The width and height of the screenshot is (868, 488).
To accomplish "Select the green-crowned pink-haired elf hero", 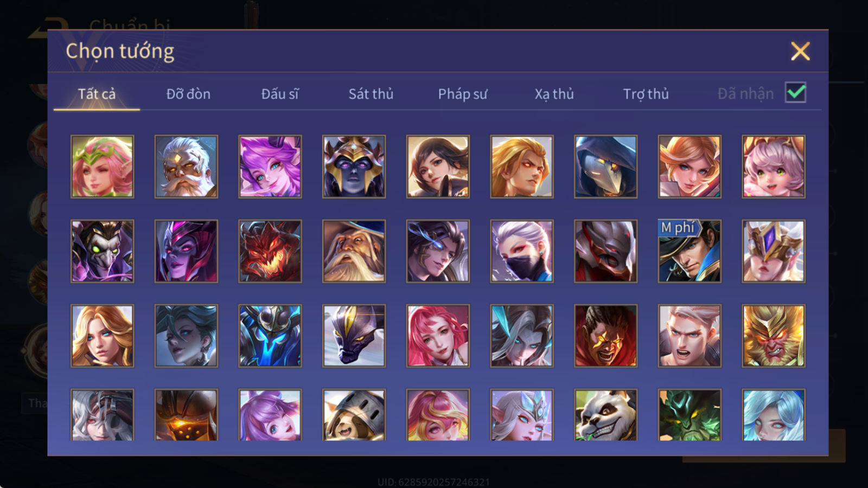I will [102, 166].
